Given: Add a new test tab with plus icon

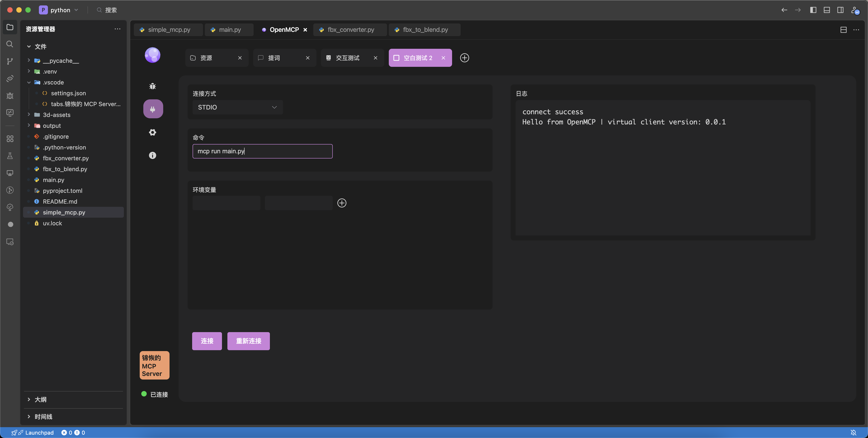Looking at the screenshot, I should coord(464,58).
